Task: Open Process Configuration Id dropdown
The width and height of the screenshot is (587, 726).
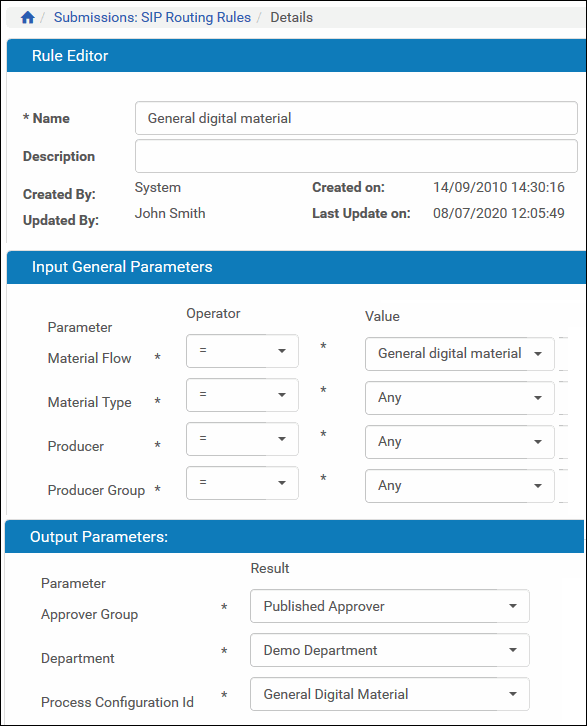Action: pos(389,694)
